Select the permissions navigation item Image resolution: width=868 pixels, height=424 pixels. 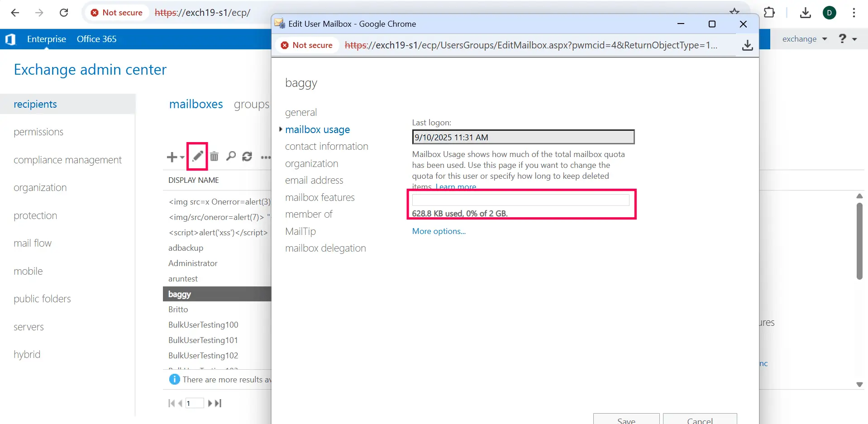click(x=38, y=132)
